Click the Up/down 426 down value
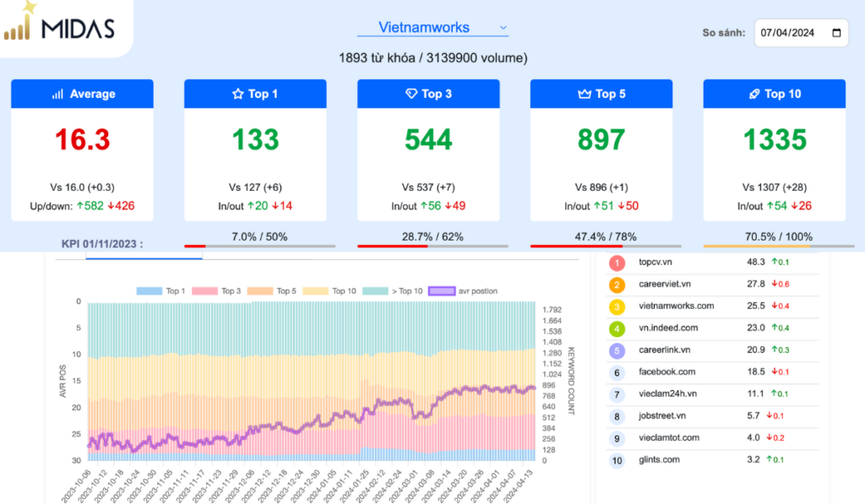 point(121,206)
